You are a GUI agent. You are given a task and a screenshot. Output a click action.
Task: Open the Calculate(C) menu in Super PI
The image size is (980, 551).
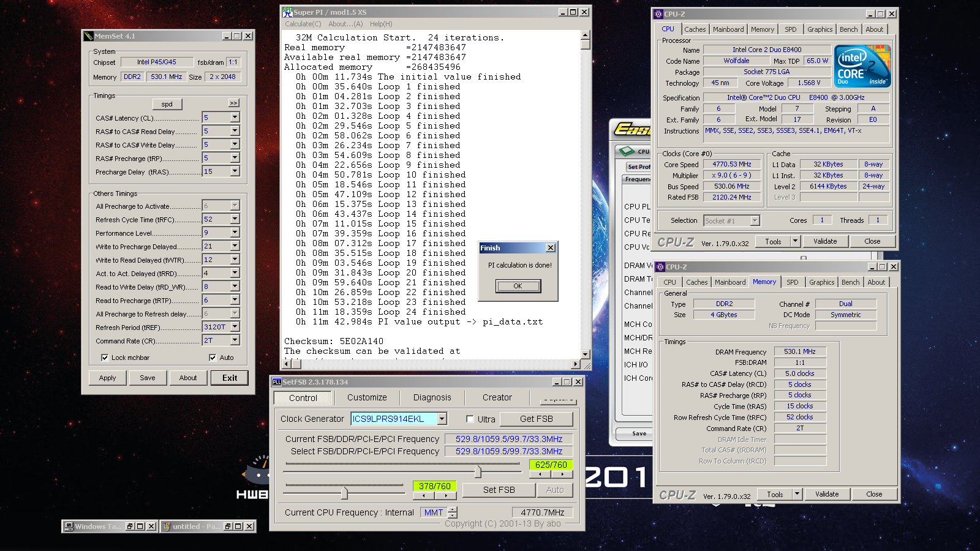[303, 24]
